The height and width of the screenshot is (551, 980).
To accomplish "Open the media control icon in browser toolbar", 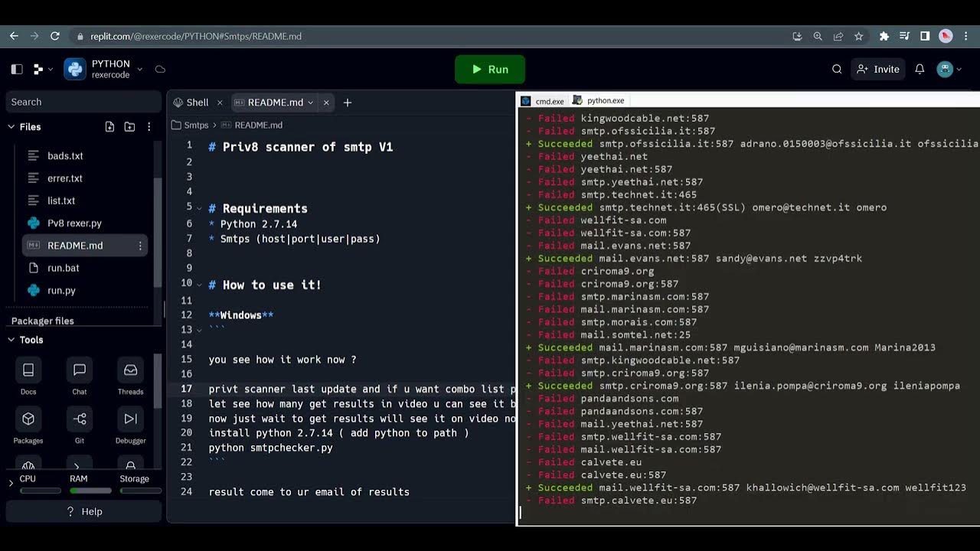I will (x=904, y=36).
